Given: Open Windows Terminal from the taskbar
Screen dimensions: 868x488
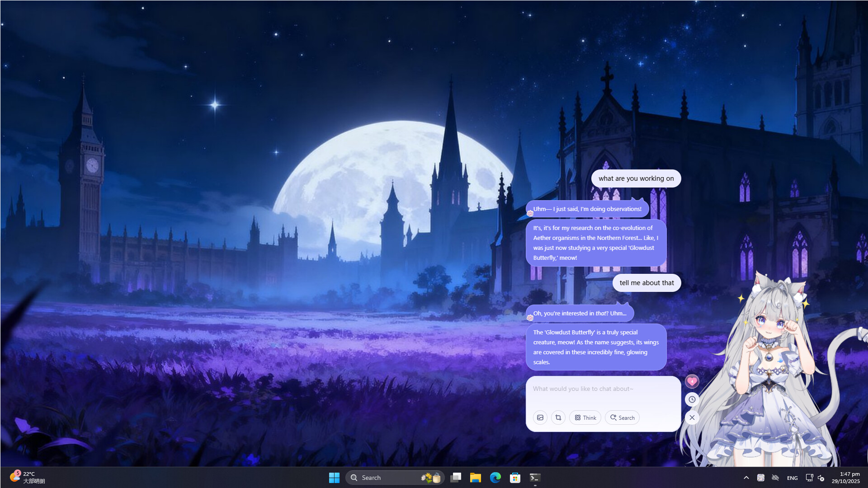Looking at the screenshot, I should pyautogui.click(x=534, y=477).
